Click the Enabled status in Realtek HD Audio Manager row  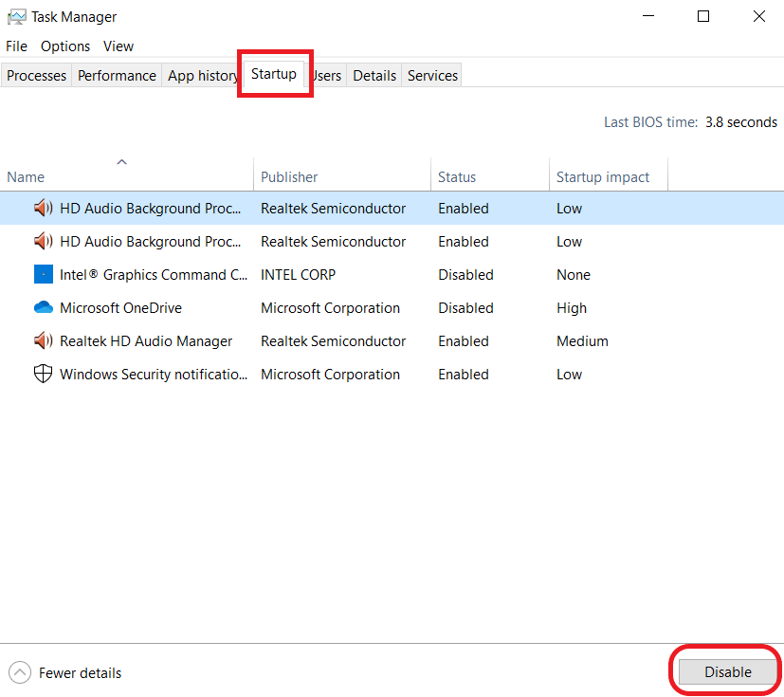pos(463,341)
